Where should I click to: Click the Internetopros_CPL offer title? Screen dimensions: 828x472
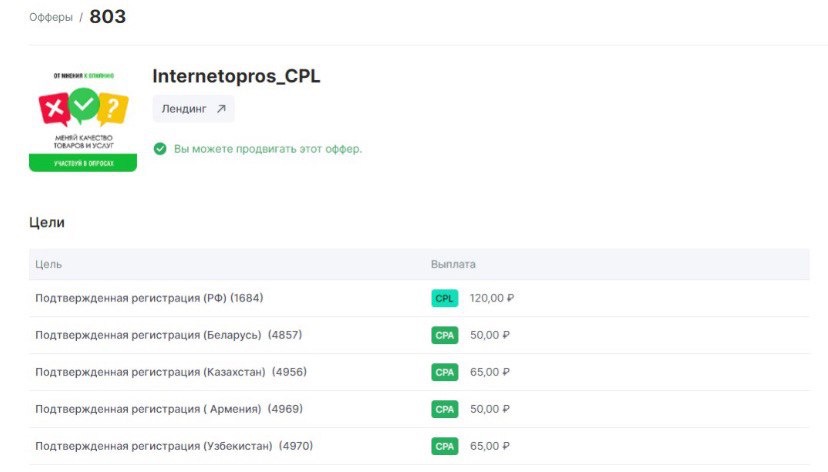click(236, 76)
